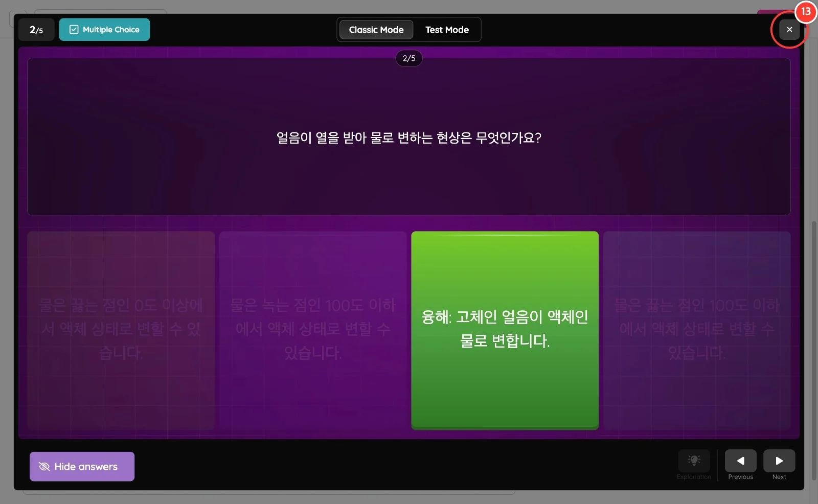
Task: Hide answers using the purple button
Action: tap(82, 466)
